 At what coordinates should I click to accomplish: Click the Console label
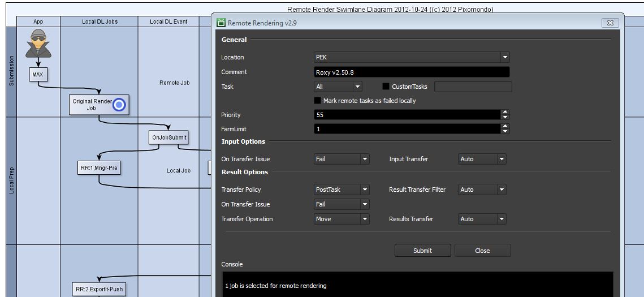(232, 264)
